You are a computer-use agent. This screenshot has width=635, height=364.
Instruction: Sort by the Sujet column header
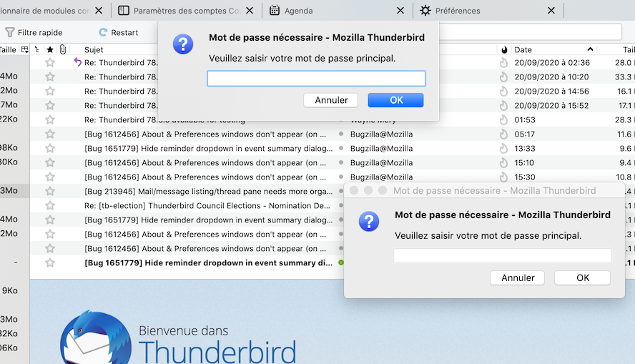(94, 50)
